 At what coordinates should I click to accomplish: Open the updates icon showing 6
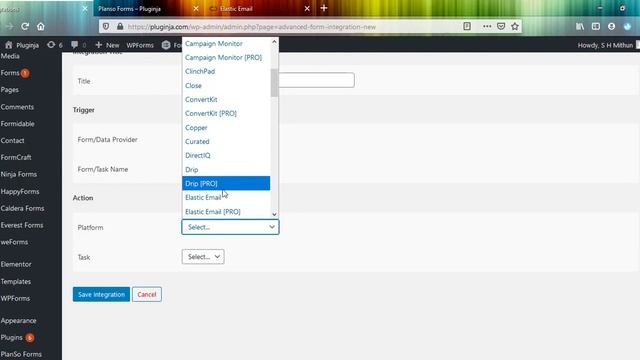pyautogui.click(x=55, y=45)
